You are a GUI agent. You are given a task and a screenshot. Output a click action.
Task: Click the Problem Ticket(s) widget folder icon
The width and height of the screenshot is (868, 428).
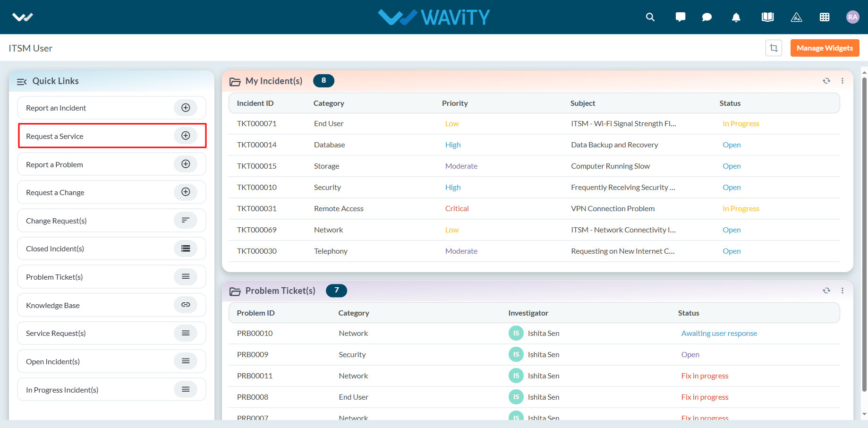(x=235, y=291)
